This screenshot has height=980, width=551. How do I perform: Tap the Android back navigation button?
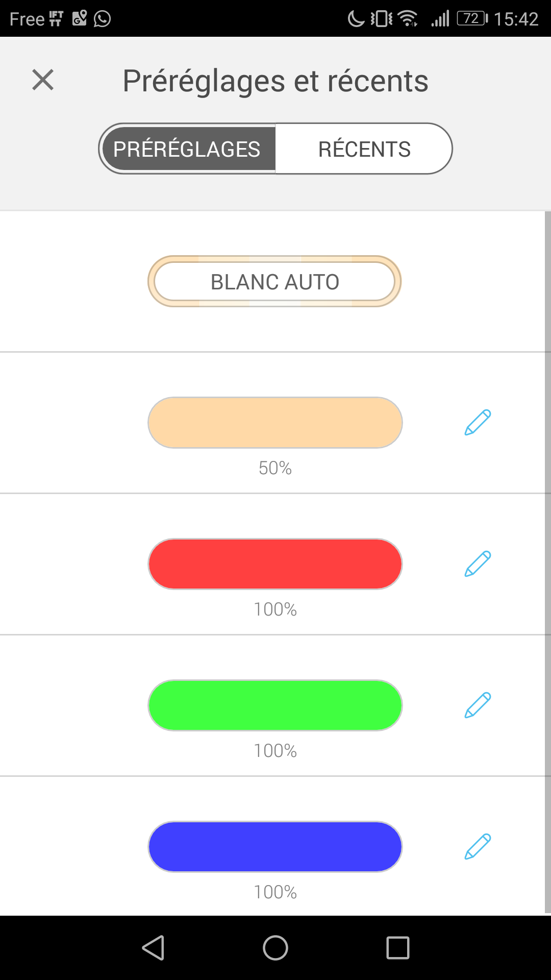click(x=153, y=948)
